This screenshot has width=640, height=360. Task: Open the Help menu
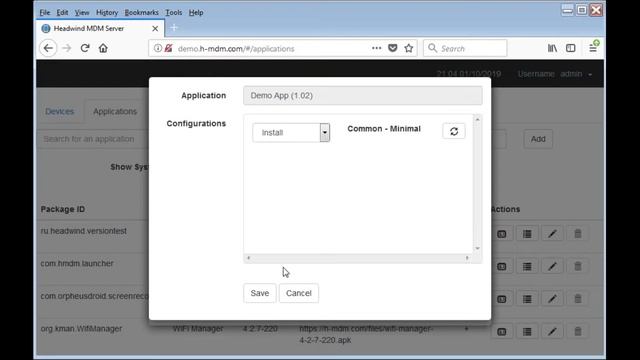point(196,13)
